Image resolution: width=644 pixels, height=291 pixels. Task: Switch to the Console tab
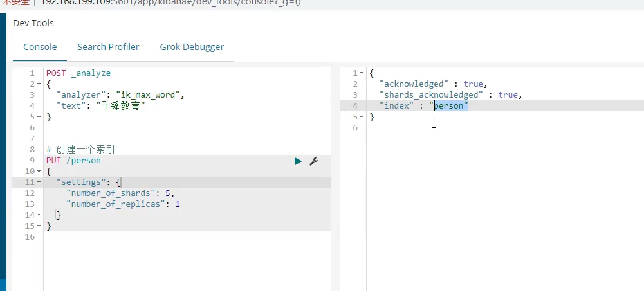click(x=40, y=47)
